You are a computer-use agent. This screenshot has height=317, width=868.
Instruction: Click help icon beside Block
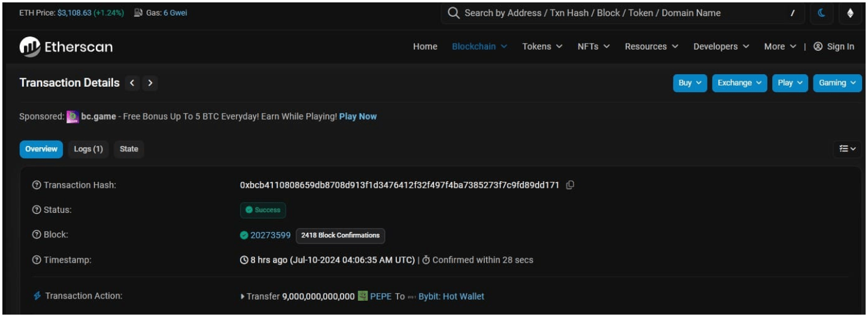(37, 235)
